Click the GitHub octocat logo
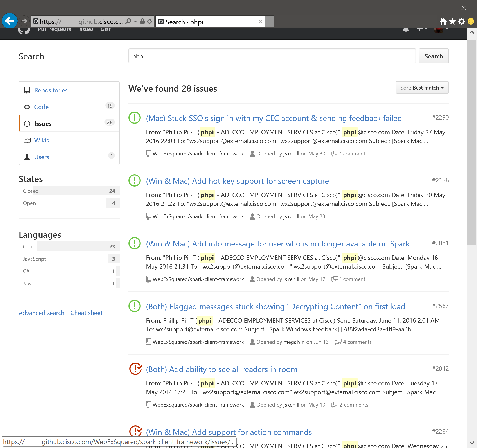This screenshot has width=477, height=448. coord(24,30)
